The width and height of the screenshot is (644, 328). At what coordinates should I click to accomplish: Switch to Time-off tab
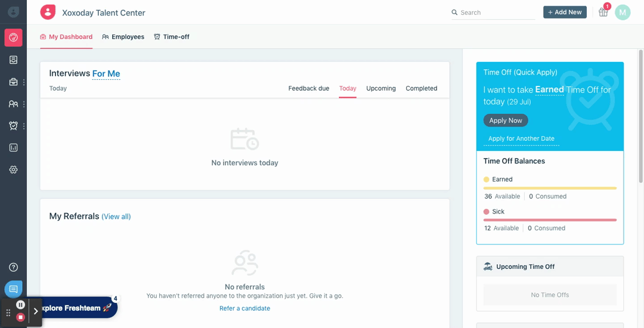(x=172, y=36)
